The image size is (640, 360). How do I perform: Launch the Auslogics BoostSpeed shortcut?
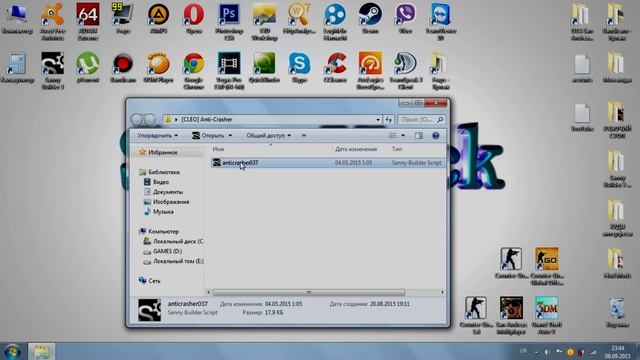pyautogui.click(x=370, y=71)
